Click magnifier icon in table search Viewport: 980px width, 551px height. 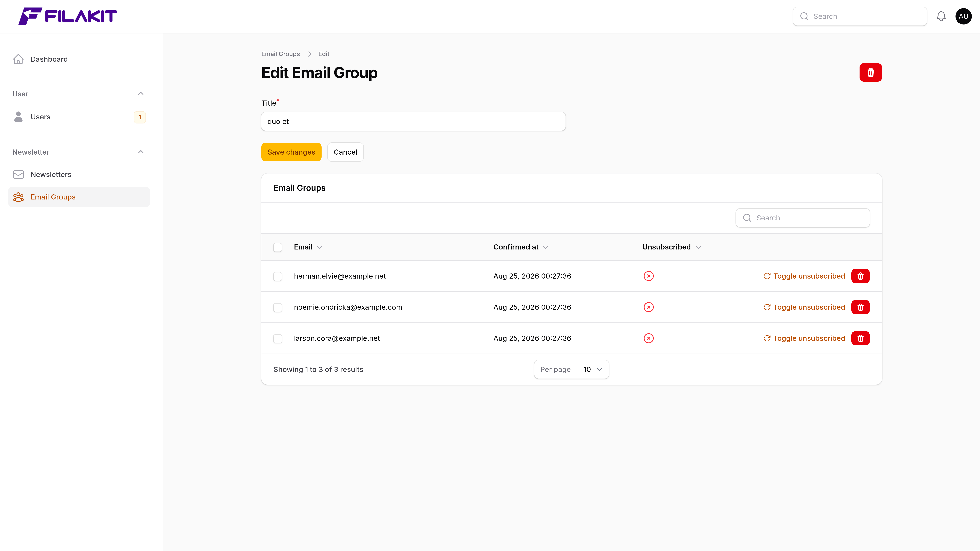pyautogui.click(x=747, y=218)
